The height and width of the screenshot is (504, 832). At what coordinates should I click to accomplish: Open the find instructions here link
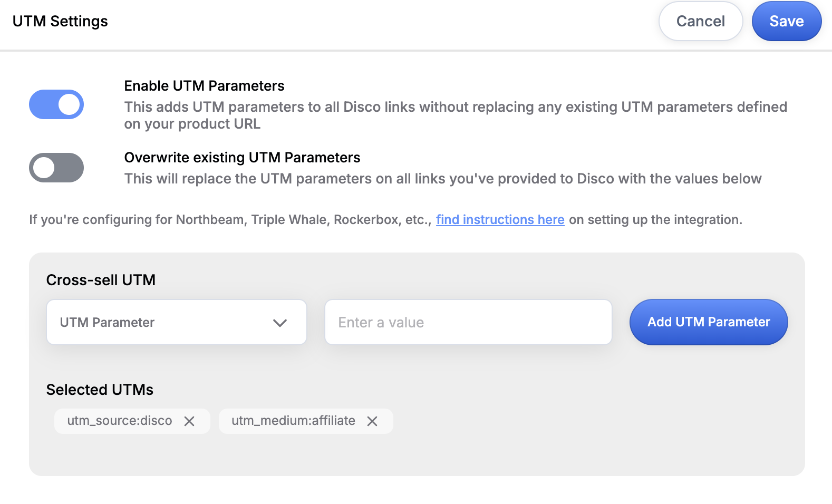(500, 220)
